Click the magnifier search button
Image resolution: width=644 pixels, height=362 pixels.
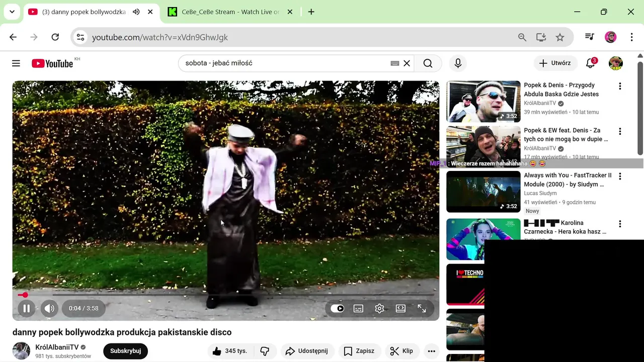pyautogui.click(x=428, y=63)
